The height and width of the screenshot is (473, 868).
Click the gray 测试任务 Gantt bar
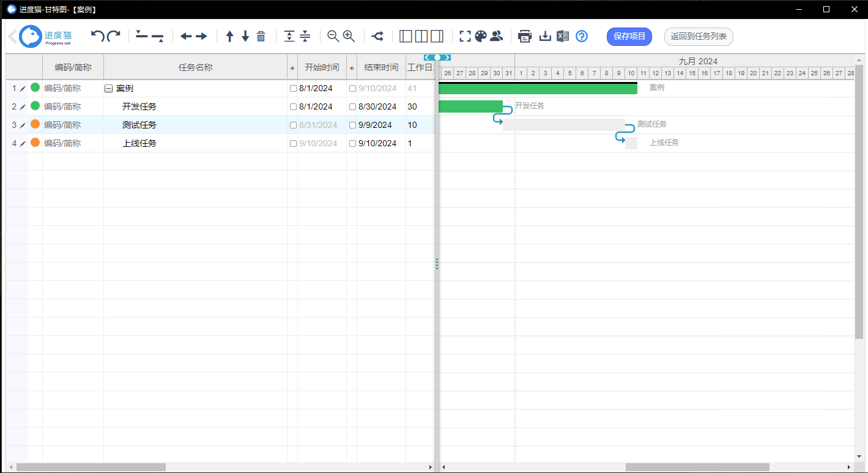(x=563, y=125)
